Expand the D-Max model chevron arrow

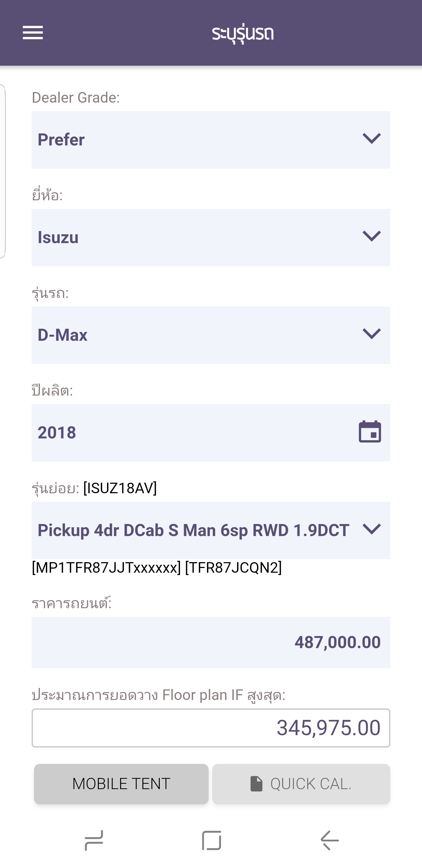[372, 334]
